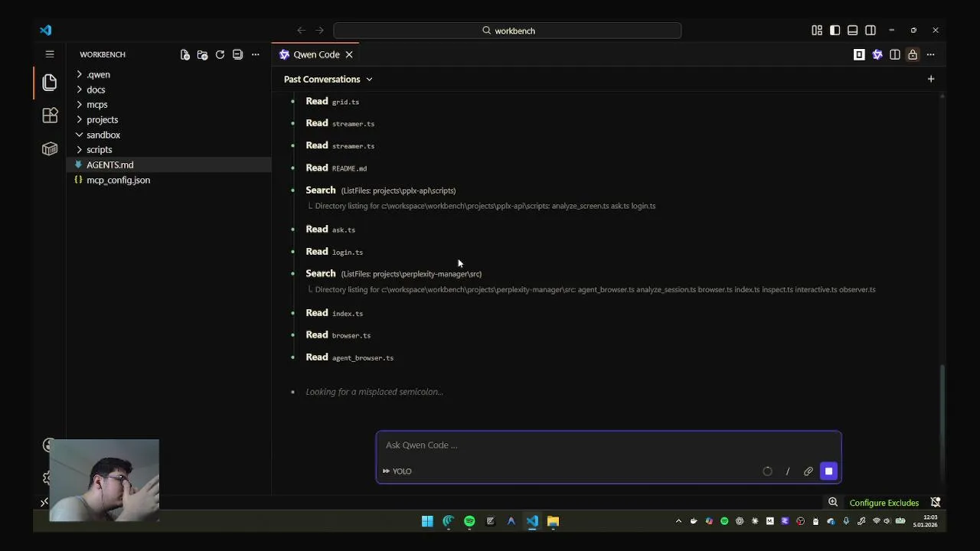Click the Search perplexity-manager src entry
Screen dimensions: 980x551
click(394, 273)
